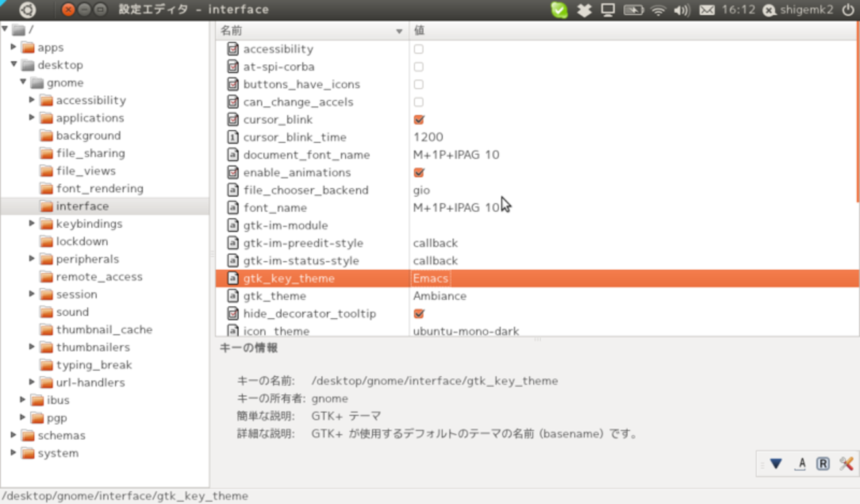Expand the ibus folder
This screenshot has height=504, width=860.
click(x=23, y=400)
